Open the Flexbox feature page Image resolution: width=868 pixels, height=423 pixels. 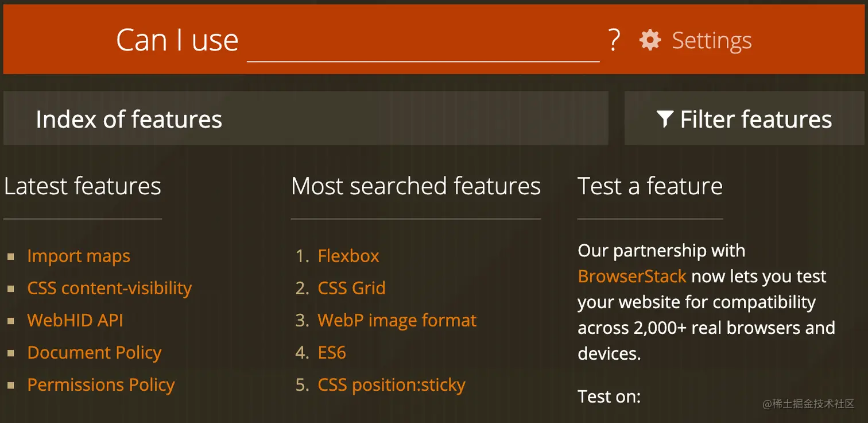coord(348,257)
